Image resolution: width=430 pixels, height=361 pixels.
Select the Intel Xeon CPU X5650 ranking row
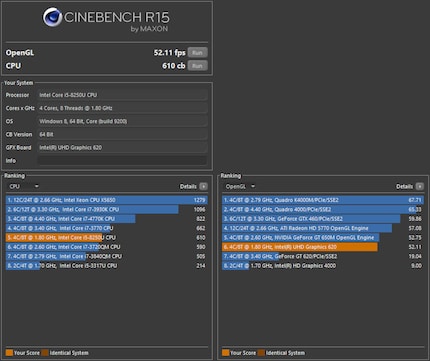[x=107, y=200]
